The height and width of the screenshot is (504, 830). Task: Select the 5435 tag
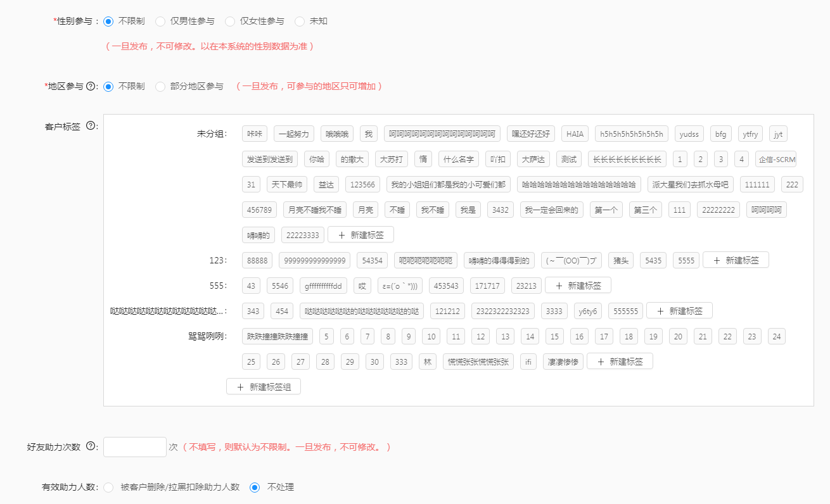coord(653,260)
